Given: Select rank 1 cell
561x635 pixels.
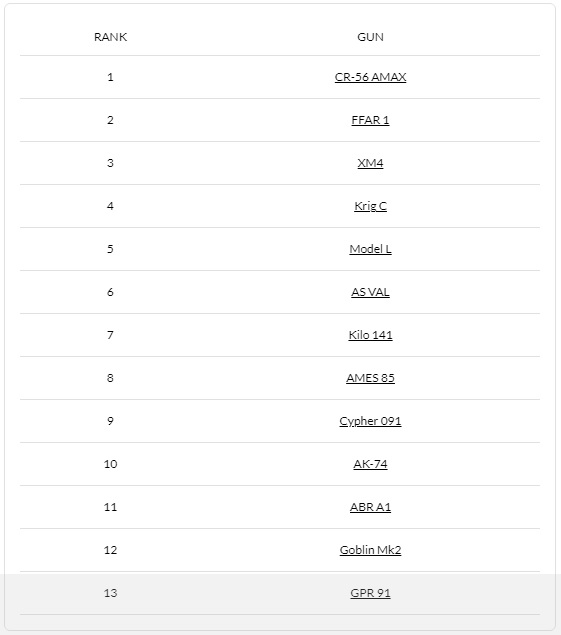Looking at the screenshot, I should coord(110,77).
